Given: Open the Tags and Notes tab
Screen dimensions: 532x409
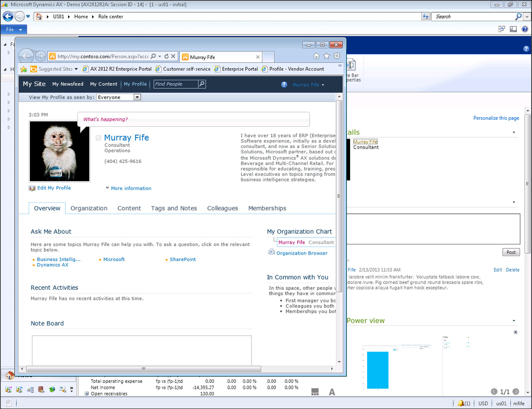Looking at the screenshot, I should pos(174,208).
